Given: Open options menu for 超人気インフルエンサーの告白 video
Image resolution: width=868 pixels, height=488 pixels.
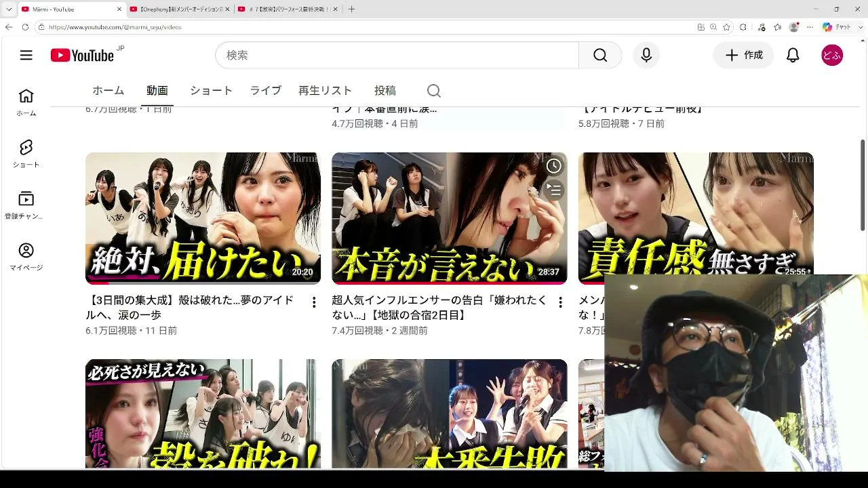Looking at the screenshot, I should [560, 302].
